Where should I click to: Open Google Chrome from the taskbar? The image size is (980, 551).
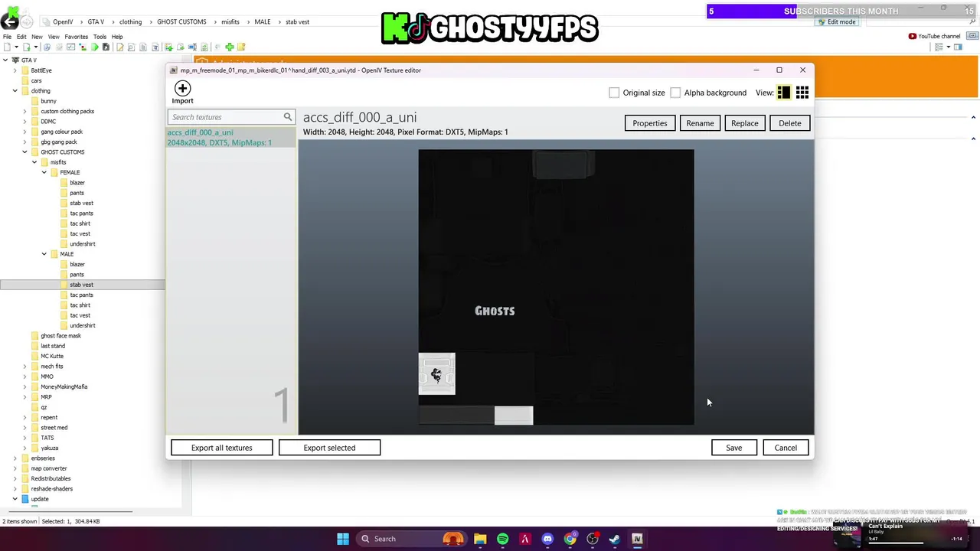pyautogui.click(x=570, y=539)
